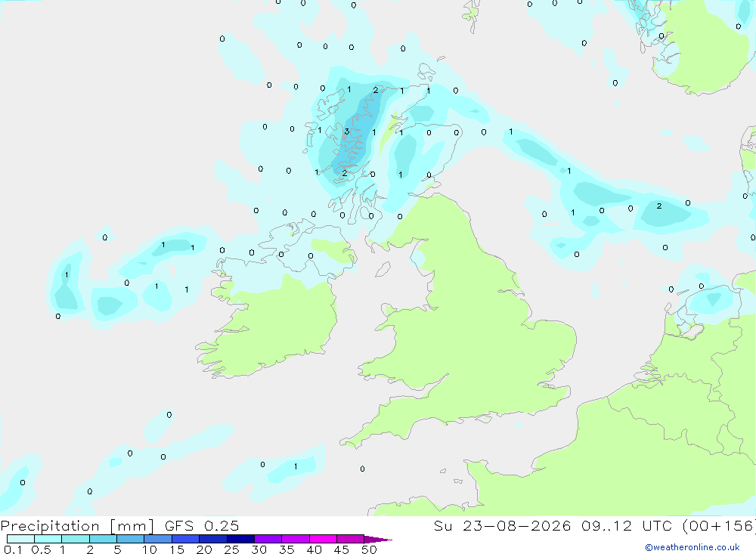The image size is (756, 554).
Task: Click the 0.1–0.5 mm legend color box
Action: pos(20,539)
